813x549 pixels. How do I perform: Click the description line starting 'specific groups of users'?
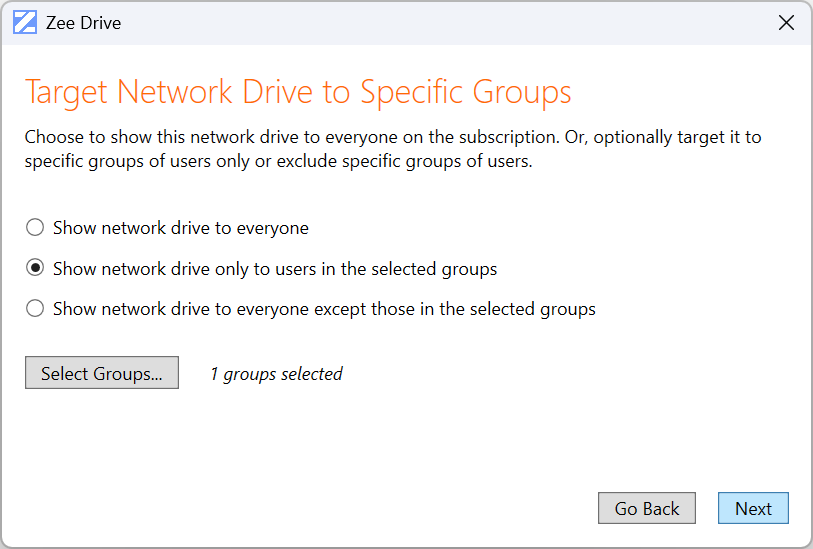pyautogui.click(x=278, y=161)
